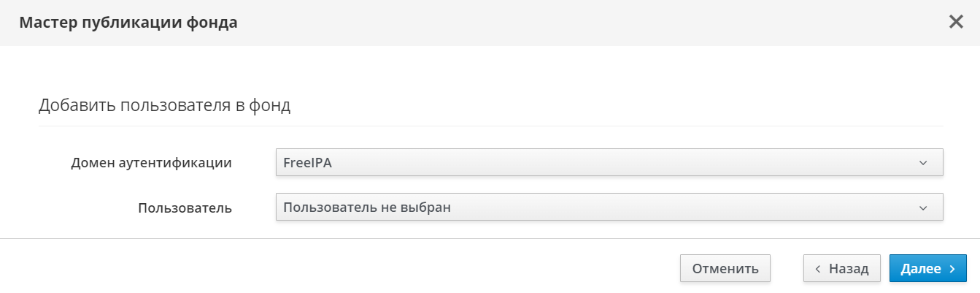The height and width of the screenshot is (293, 980).
Task: Go back with the Назад button
Action: [x=842, y=268]
